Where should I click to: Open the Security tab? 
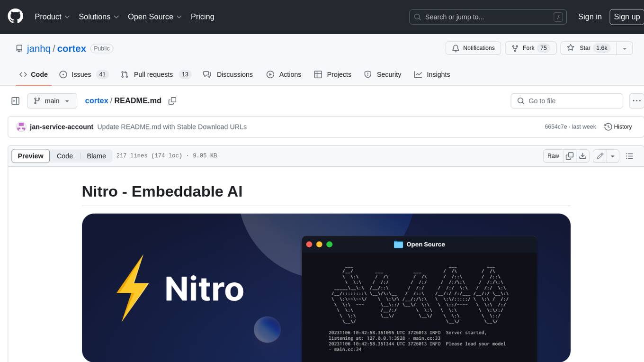[x=383, y=74]
